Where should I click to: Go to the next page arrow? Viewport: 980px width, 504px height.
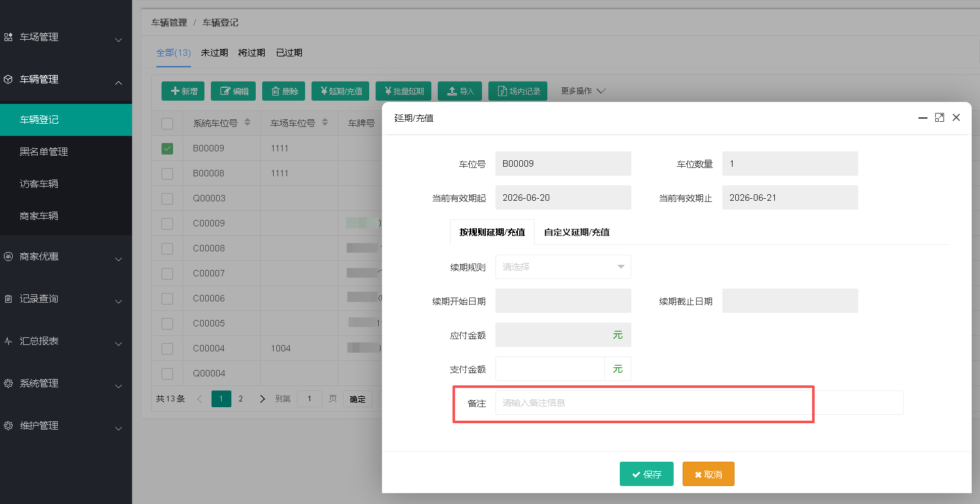click(262, 399)
